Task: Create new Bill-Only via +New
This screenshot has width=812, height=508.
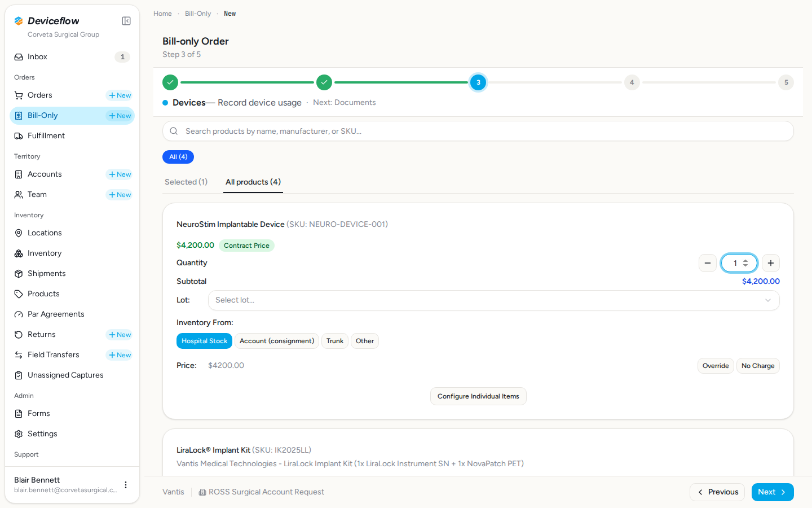Action: [x=120, y=116]
